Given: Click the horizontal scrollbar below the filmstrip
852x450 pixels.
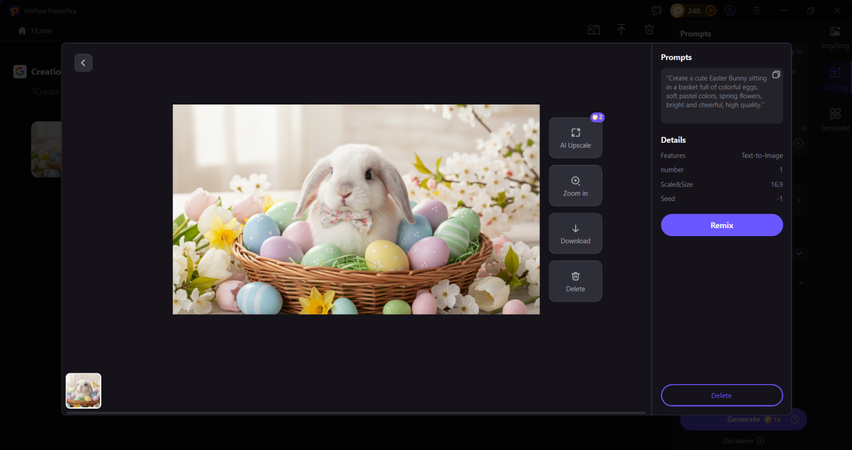Looking at the screenshot, I should point(356,413).
